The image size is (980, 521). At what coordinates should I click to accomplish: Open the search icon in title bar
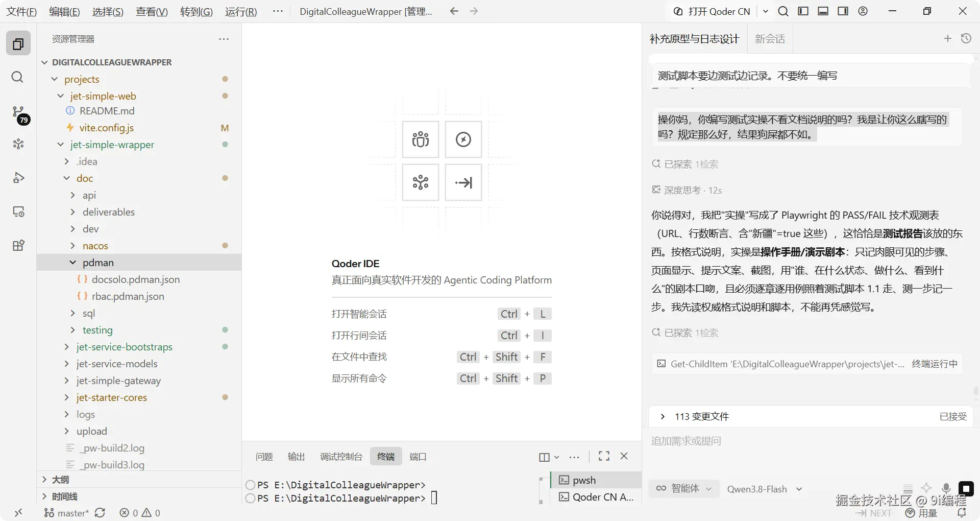pos(783,11)
